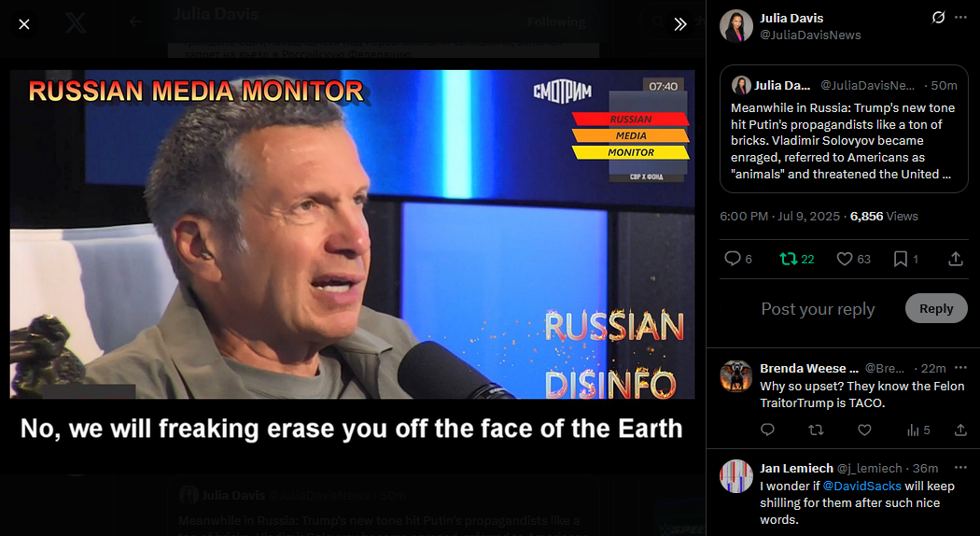
Task: Collapse the side panel with double chevron
Action: [x=680, y=24]
